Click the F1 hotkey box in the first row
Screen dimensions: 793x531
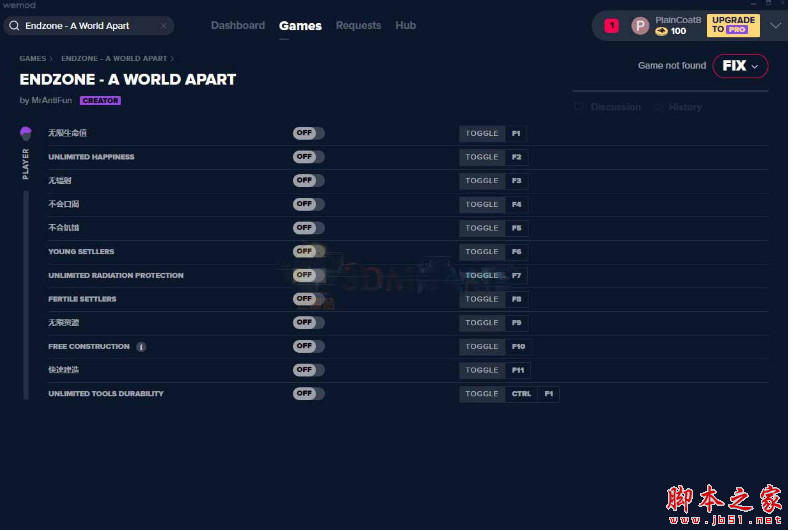tap(516, 134)
